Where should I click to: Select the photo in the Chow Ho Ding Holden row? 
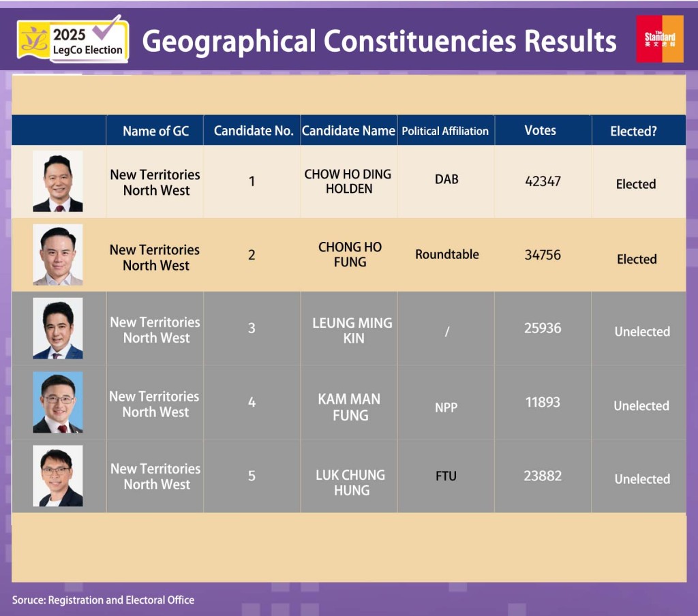(58, 181)
